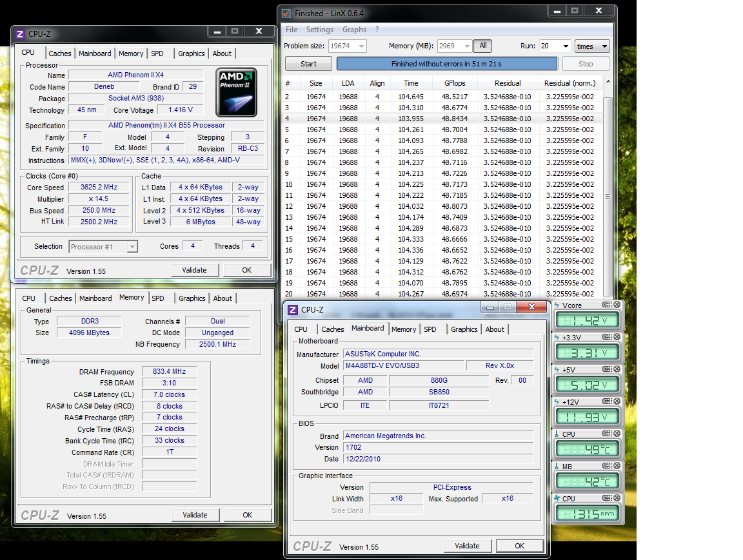Screen dimensions: 743x560
Task: Click Z icon in Mainboard CPU-Z title bar
Action: pos(293,309)
